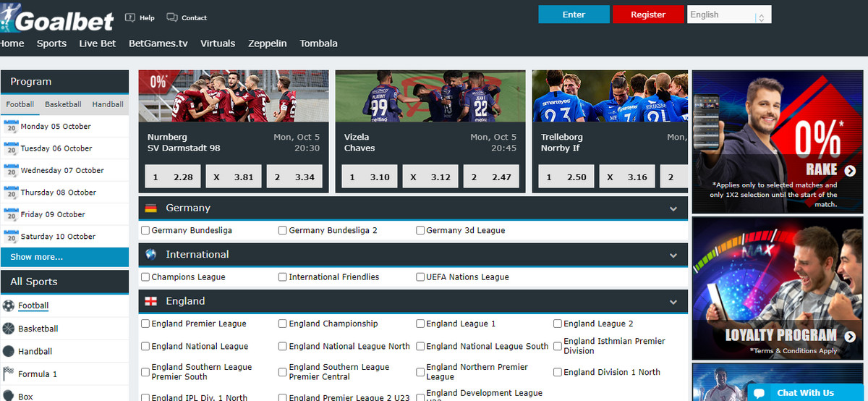868x401 pixels.
Task: Check the Germany Bundesliga checkbox
Action: [x=145, y=230]
